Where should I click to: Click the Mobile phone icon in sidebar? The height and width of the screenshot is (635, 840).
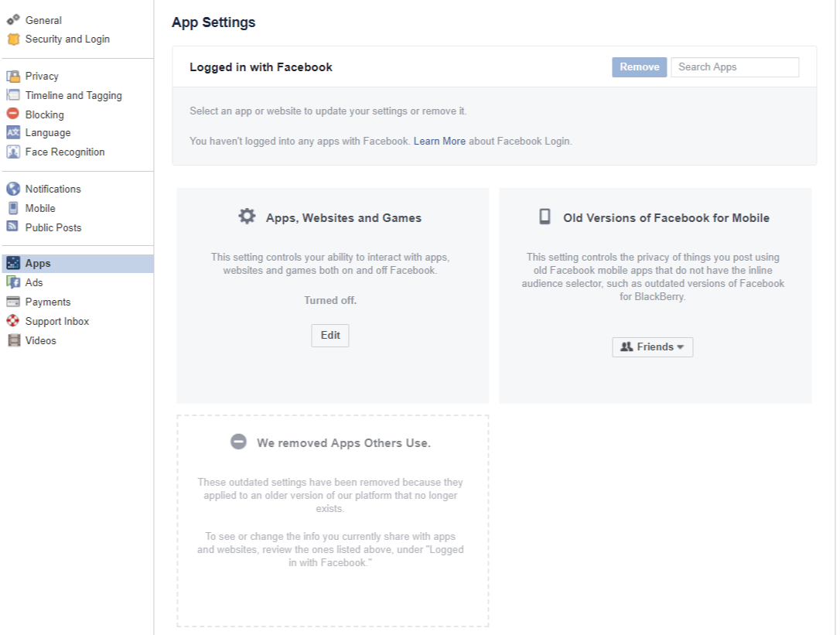[13, 208]
